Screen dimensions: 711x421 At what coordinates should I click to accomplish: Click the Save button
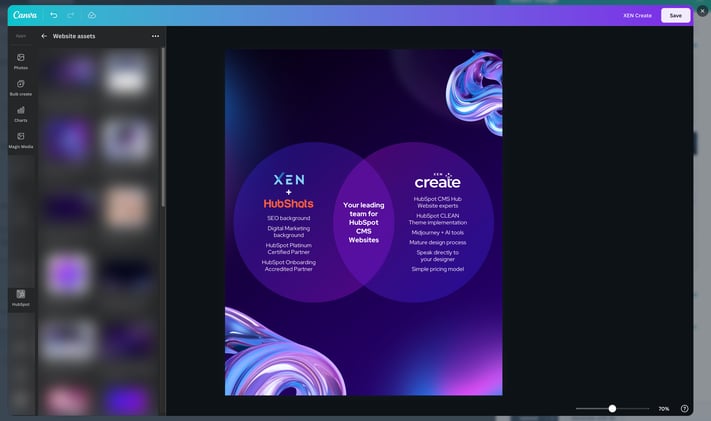click(x=675, y=15)
